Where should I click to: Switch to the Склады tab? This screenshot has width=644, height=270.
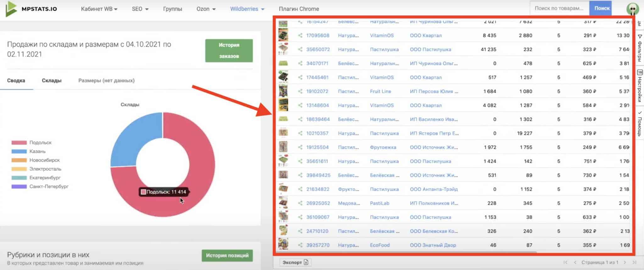(x=52, y=80)
